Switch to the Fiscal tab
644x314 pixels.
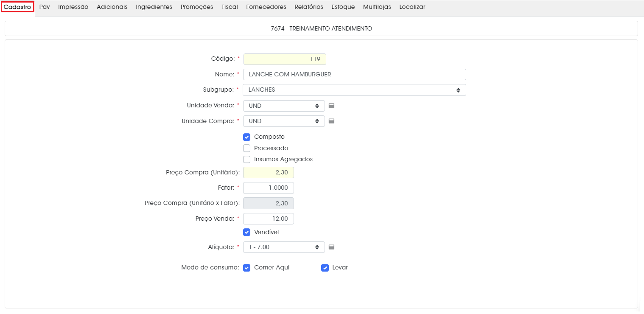tap(230, 7)
